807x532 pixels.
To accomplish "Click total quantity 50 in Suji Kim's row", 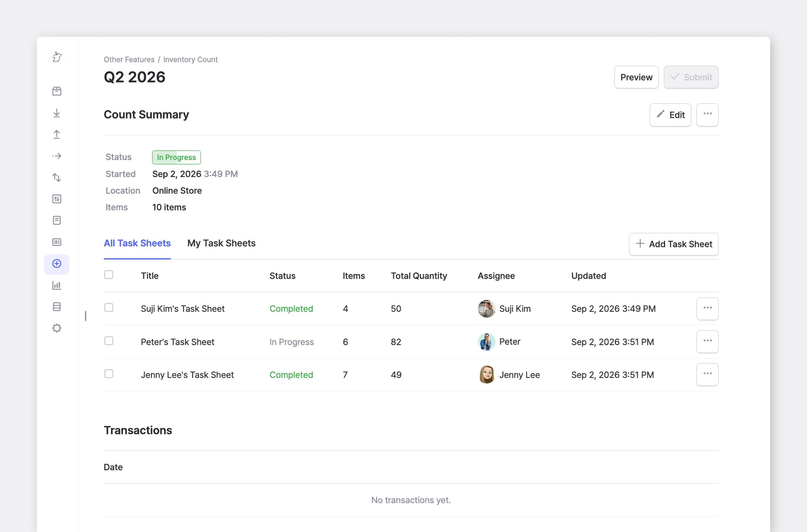I will point(396,309).
